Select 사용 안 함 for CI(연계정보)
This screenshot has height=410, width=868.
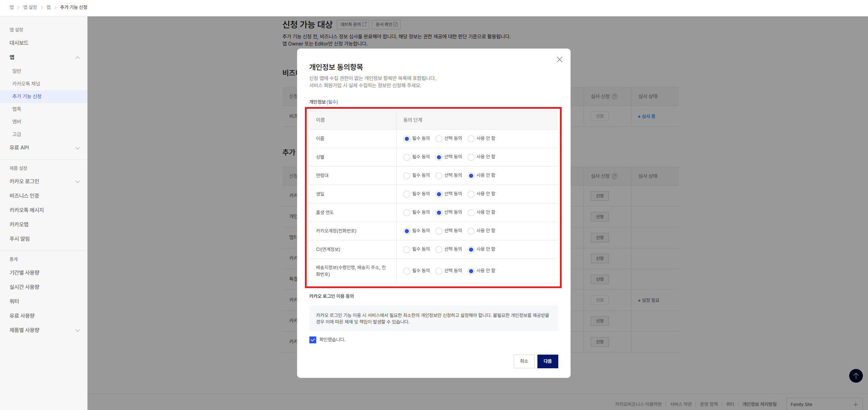pos(471,249)
